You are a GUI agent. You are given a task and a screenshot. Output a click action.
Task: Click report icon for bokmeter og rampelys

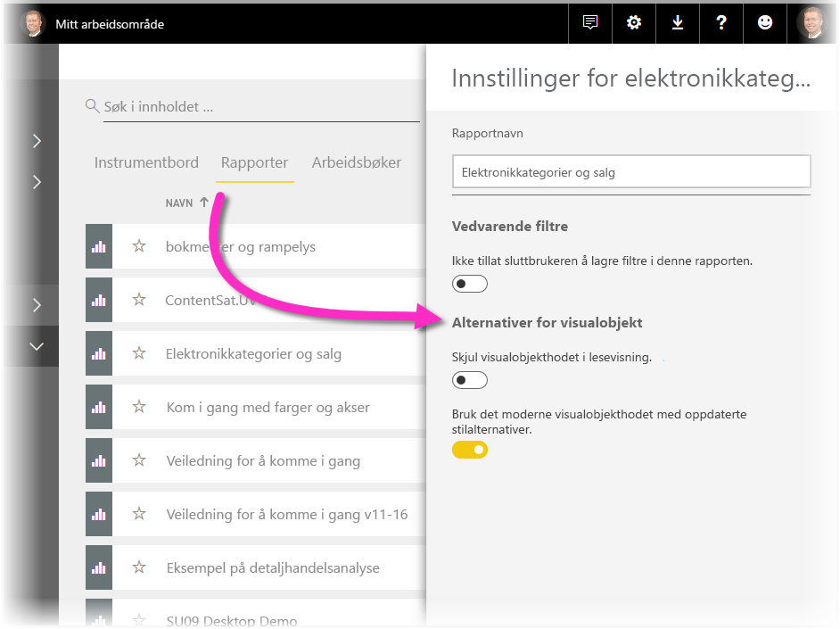99,246
